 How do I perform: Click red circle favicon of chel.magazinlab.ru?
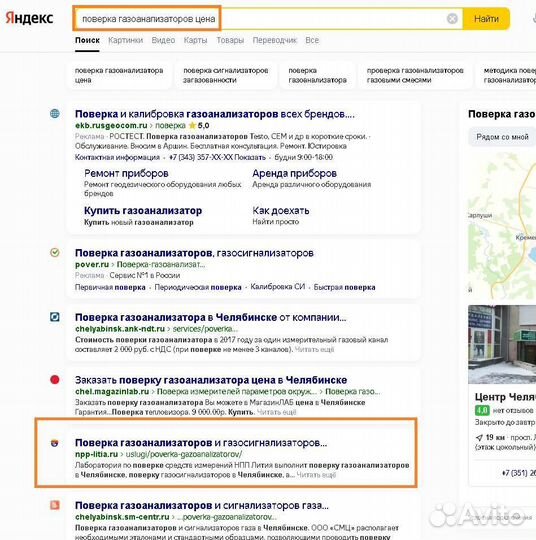(55, 380)
